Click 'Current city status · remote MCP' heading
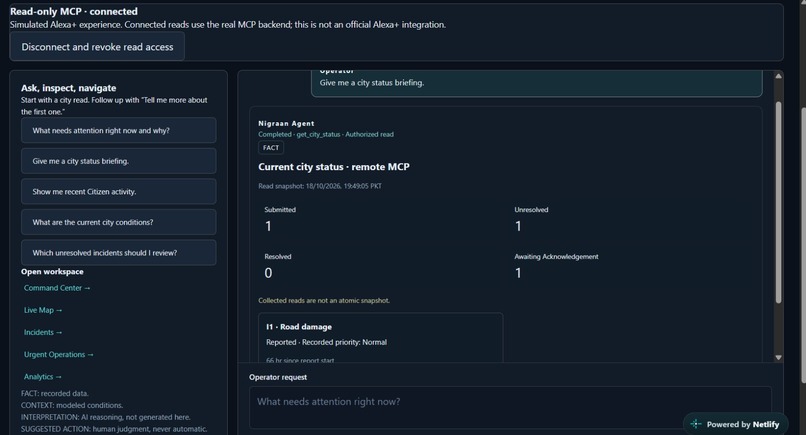This screenshot has width=806, height=435. [334, 167]
